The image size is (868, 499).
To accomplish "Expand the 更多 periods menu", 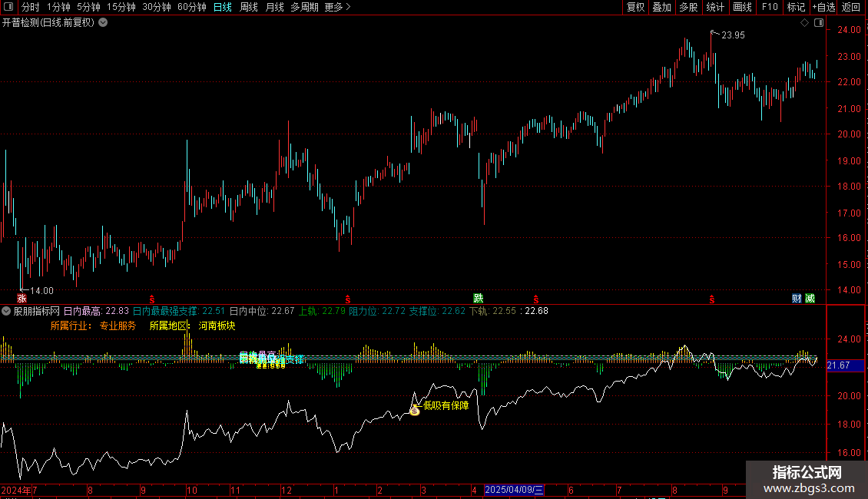I will point(338,7).
